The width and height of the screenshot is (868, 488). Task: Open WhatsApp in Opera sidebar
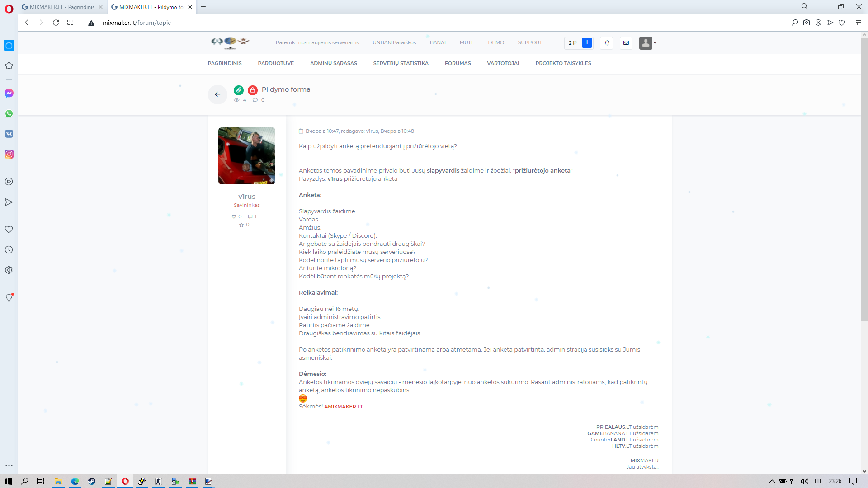pos(9,113)
